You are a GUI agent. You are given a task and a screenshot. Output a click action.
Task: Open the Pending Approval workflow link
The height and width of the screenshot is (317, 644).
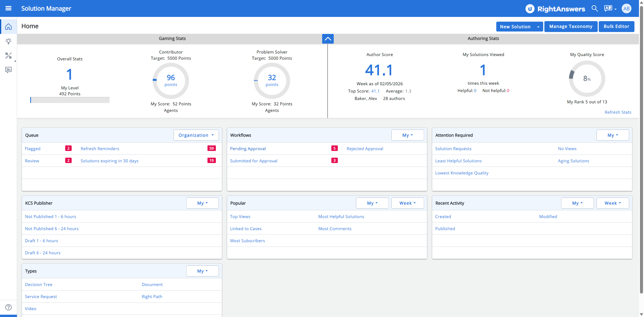point(248,148)
